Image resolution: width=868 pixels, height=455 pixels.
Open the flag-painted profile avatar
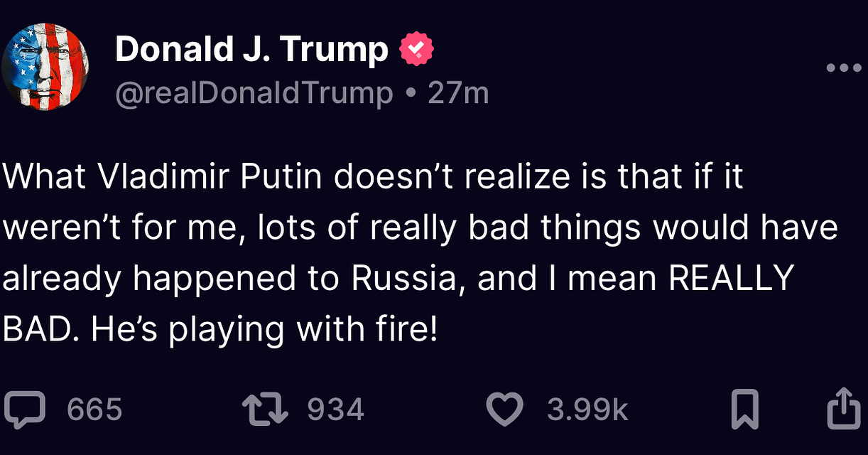pos(45,67)
